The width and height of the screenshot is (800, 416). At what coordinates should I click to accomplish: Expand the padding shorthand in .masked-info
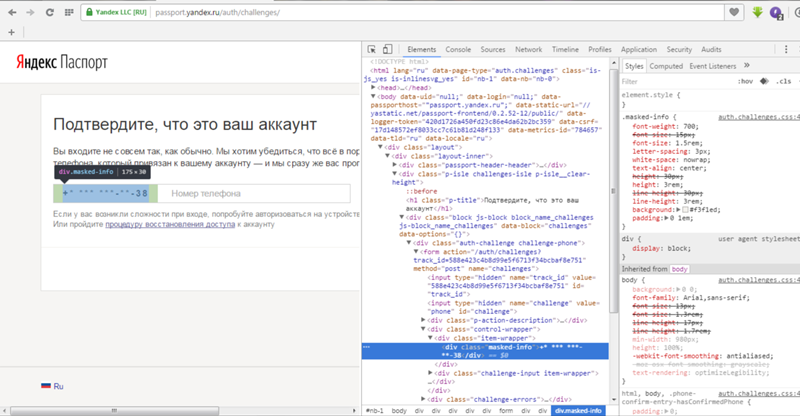click(667, 218)
